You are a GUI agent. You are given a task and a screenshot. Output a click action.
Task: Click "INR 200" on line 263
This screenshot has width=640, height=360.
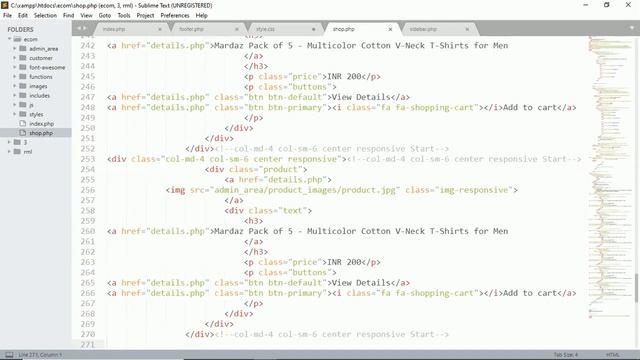[x=344, y=262]
